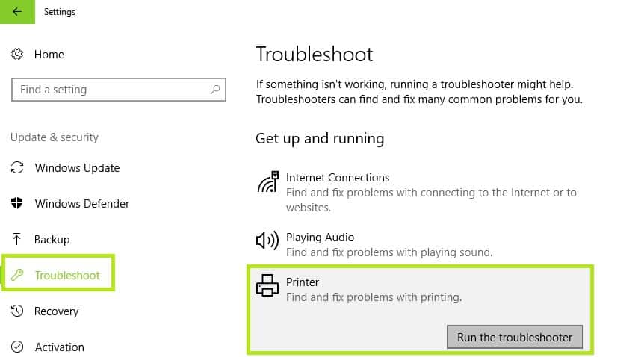
Task: Run the troubleshooter for Printer
Action: (x=515, y=338)
